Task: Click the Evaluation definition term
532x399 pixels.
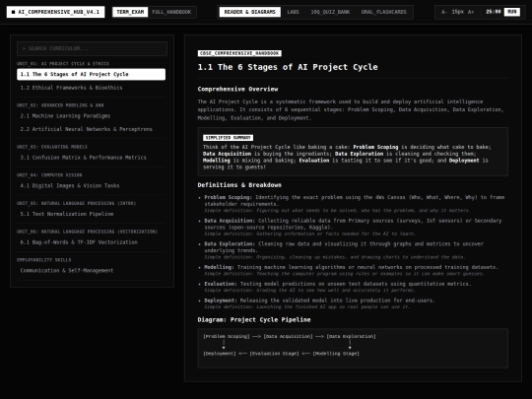Action: tap(221, 284)
